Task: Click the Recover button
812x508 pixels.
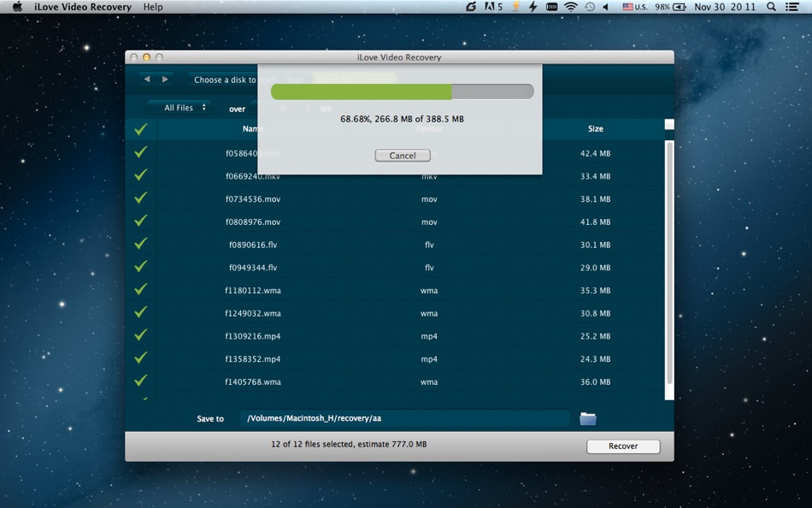Action: point(623,446)
